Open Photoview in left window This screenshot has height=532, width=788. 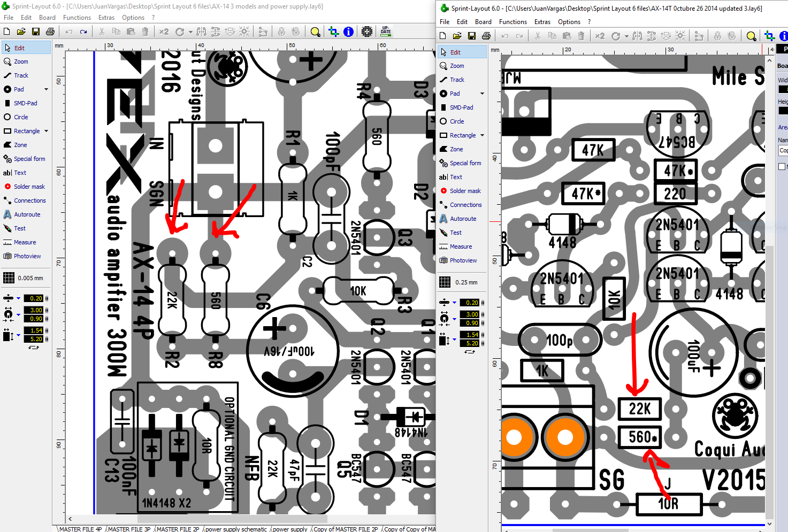[x=26, y=256]
